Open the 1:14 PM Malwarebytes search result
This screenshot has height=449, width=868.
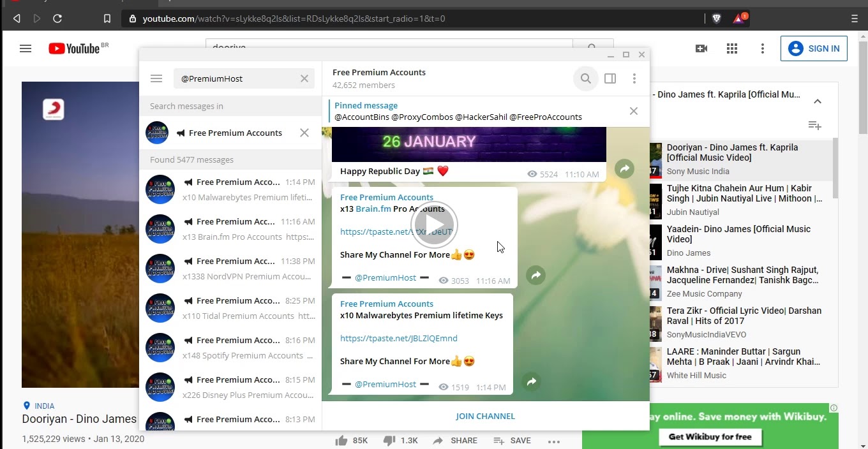[230, 189]
